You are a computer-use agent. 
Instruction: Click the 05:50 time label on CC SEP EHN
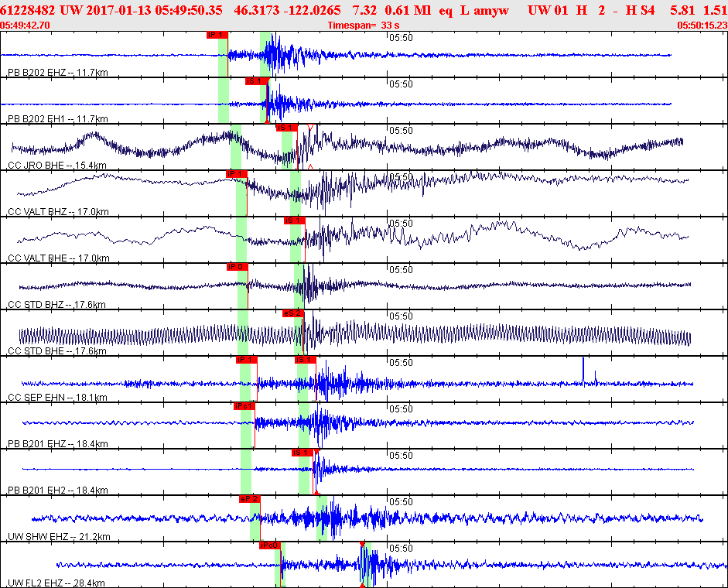[x=402, y=363]
